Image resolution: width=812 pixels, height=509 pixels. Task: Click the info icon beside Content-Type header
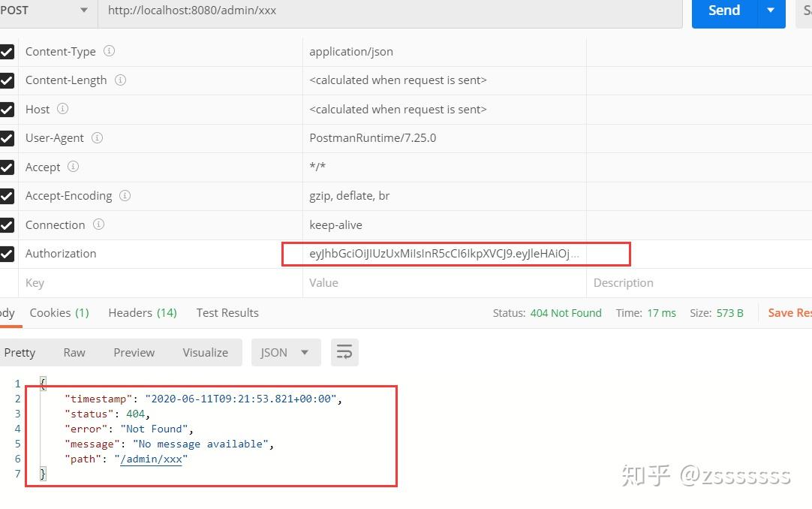click(x=109, y=51)
